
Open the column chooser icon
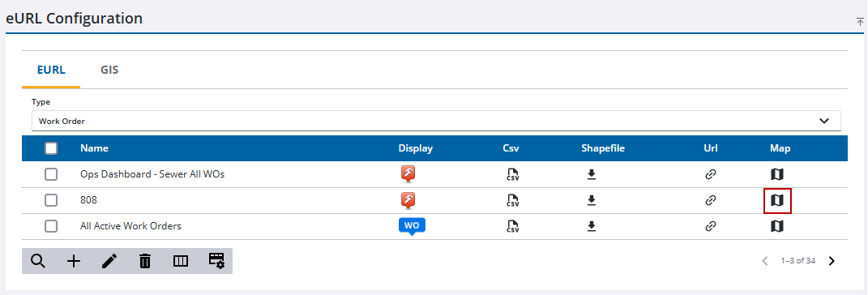(x=181, y=261)
